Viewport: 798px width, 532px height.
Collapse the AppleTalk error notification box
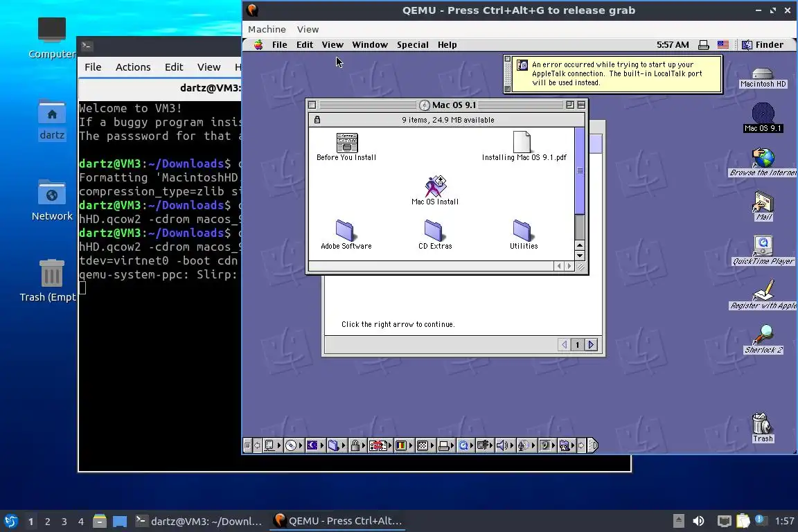coord(507,89)
